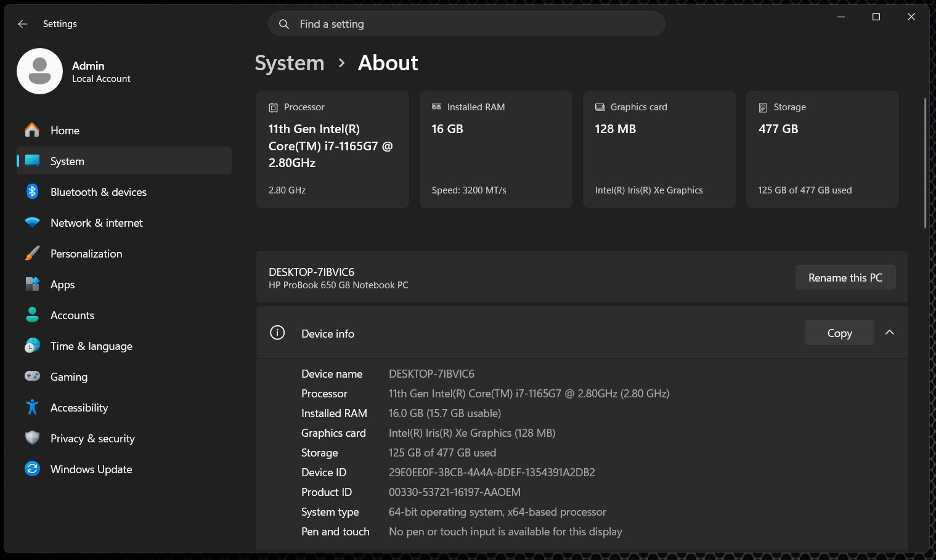
Task: Click the vertical scrollbar on the right
Action: point(925,163)
